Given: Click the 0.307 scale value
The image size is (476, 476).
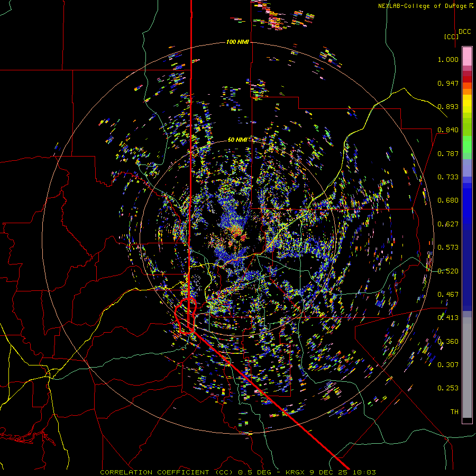Looking at the screenshot, I should [x=448, y=365].
